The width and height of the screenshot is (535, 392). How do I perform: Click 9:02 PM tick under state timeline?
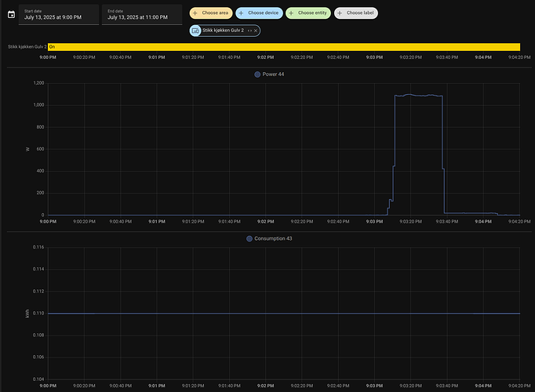coord(265,57)
